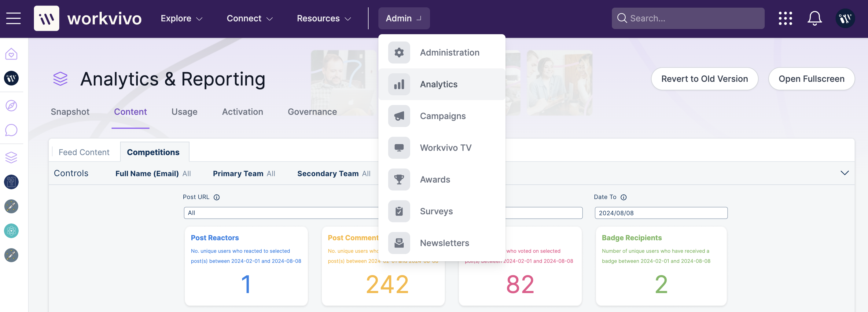Open the chat bubble sidebar icon
The width and height of the screenshot is (868, 312).
(11, 130)
